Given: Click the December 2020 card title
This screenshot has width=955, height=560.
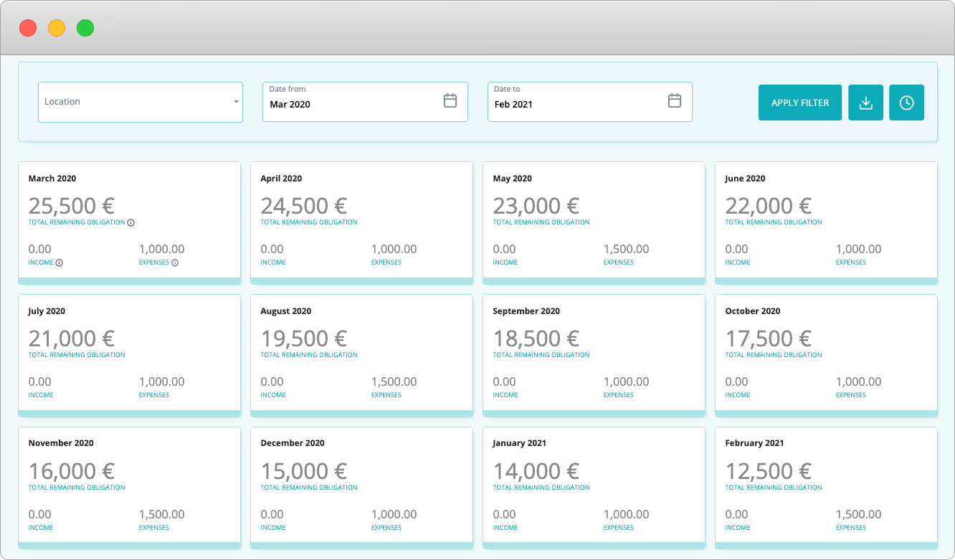Looking at the screenshot, I should pyautogui.click(x=293, y=443).
